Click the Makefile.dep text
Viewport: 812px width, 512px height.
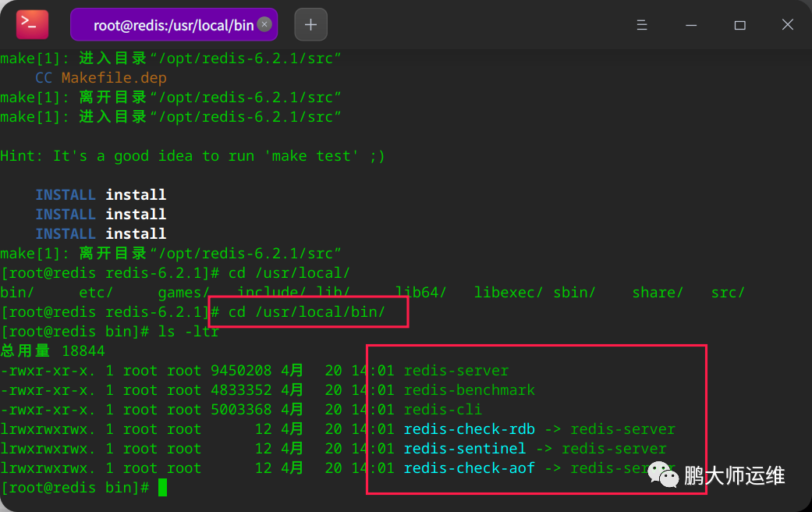click(x=114, y=78)
